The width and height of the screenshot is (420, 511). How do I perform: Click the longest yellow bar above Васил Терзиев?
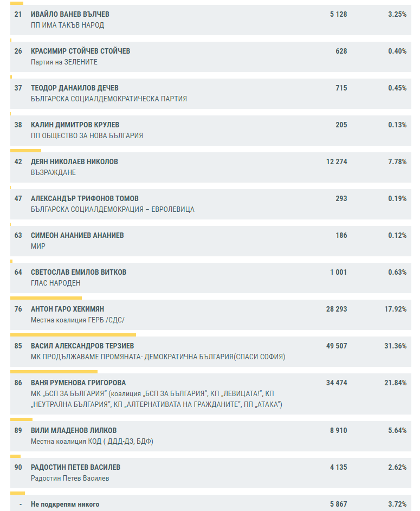point(73,334)
